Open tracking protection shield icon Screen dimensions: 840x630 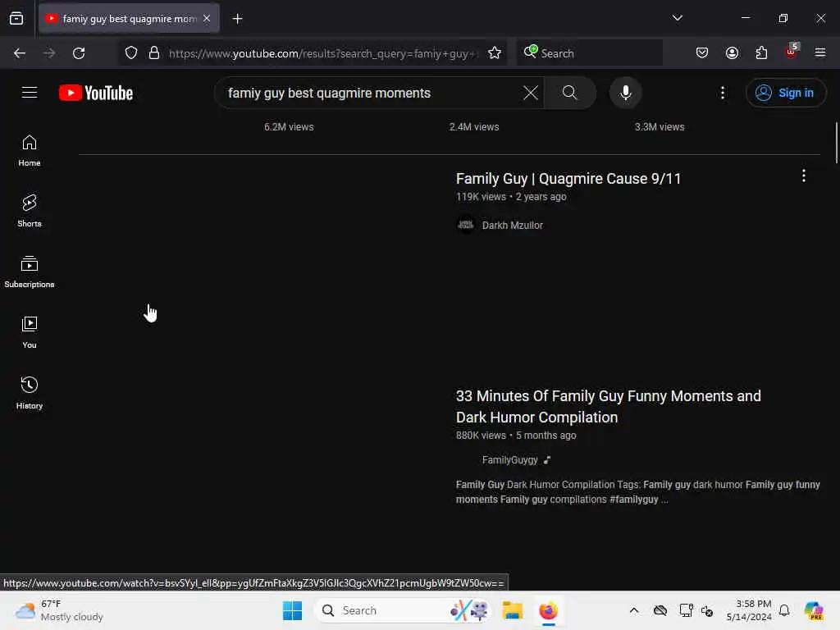coord(131,53)
